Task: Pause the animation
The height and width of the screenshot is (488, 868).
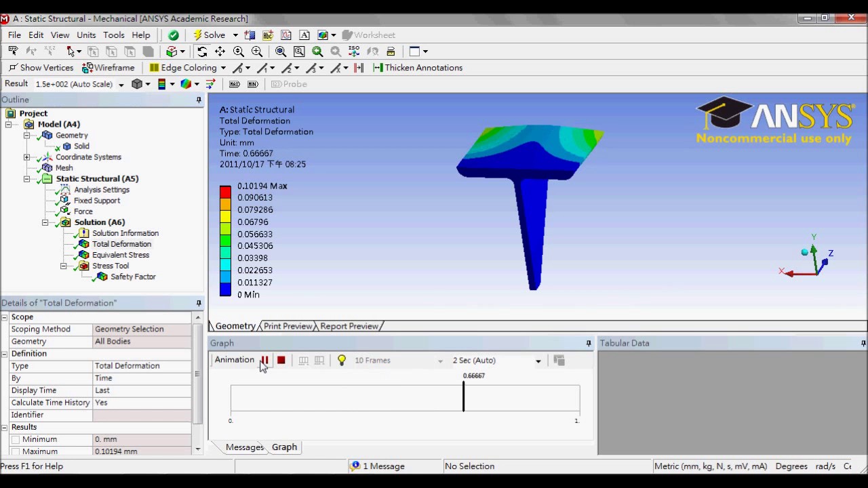Action: coord(265,361)
